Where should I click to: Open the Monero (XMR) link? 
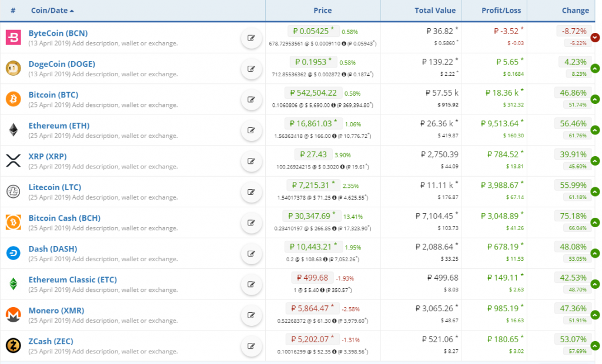[x=56, y=311]
